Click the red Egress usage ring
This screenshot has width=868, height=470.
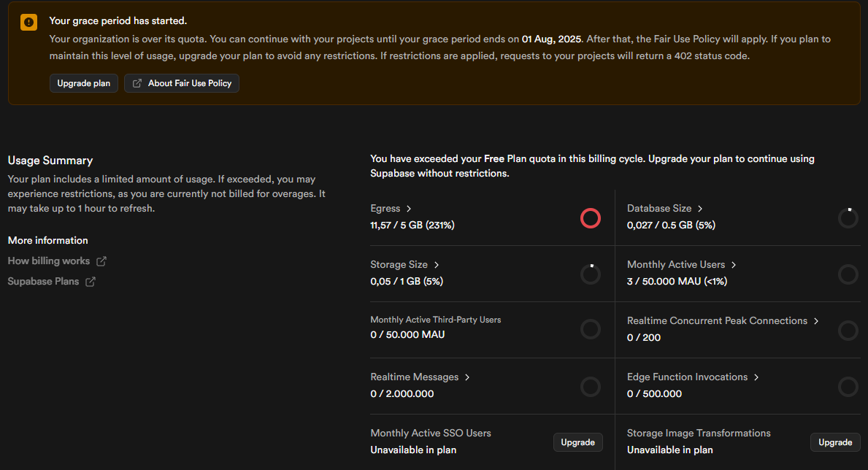[590, 217]
